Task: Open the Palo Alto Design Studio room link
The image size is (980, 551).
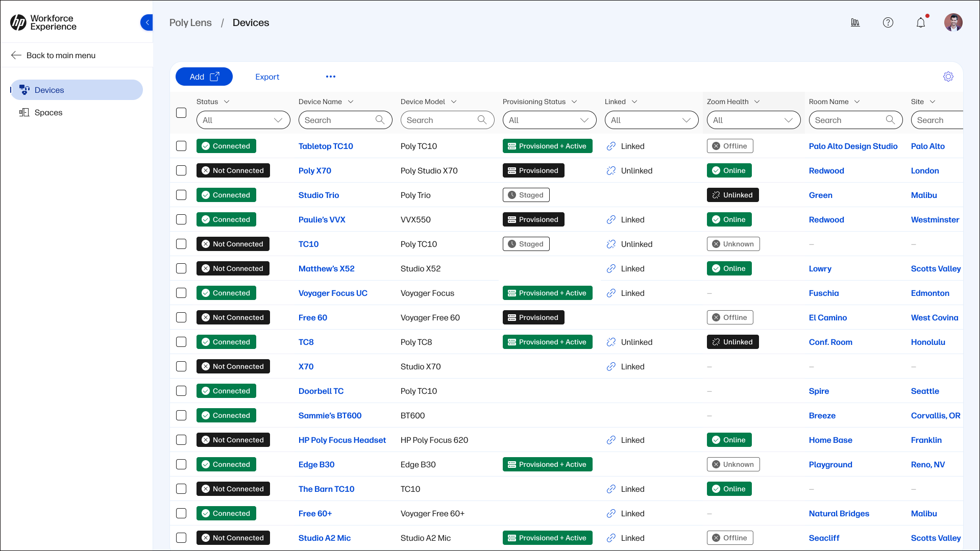Action: tap(853, 146)
